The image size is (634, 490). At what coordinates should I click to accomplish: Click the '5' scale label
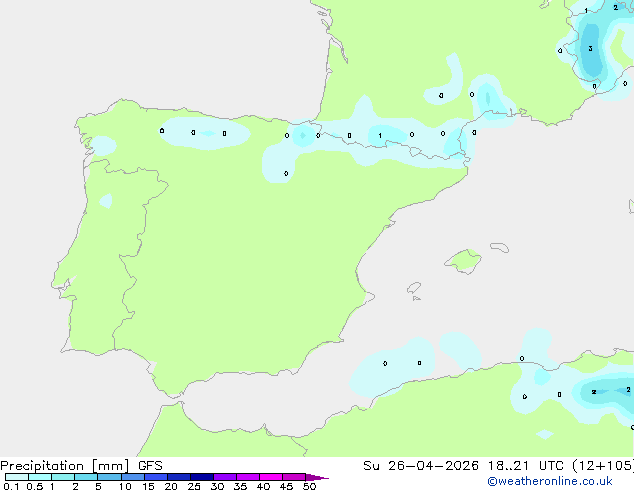tap(98, 486)
